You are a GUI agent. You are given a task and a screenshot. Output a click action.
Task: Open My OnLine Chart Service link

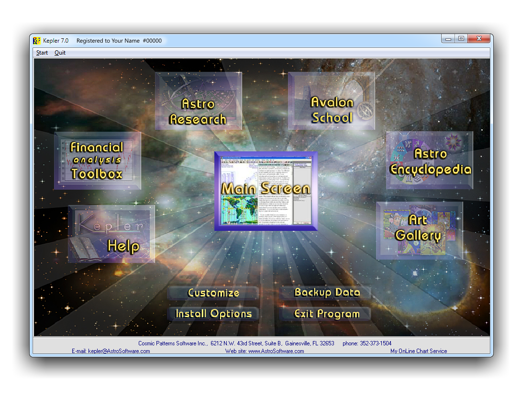pyautogui.click(x=419, y=351)
